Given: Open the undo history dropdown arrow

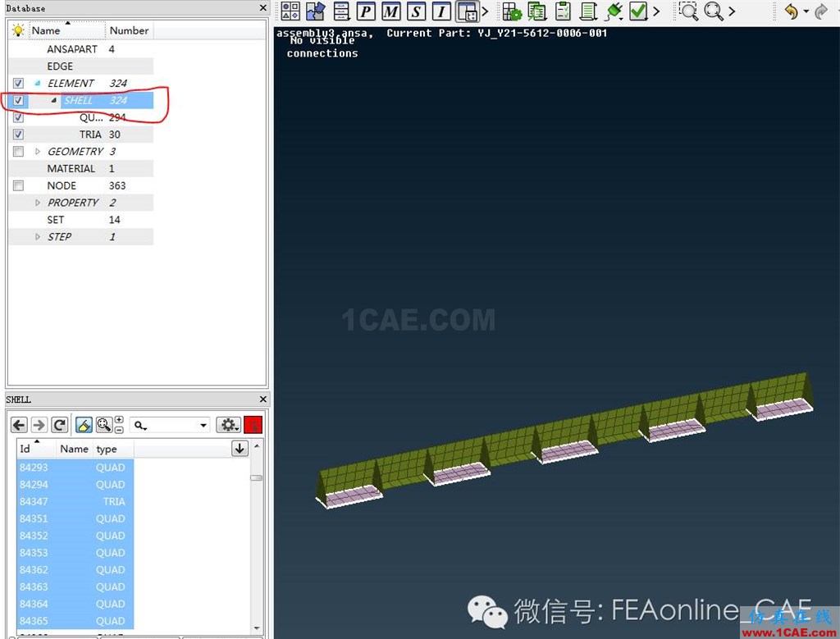Looking at the screenshot, I should coord(806,11).
